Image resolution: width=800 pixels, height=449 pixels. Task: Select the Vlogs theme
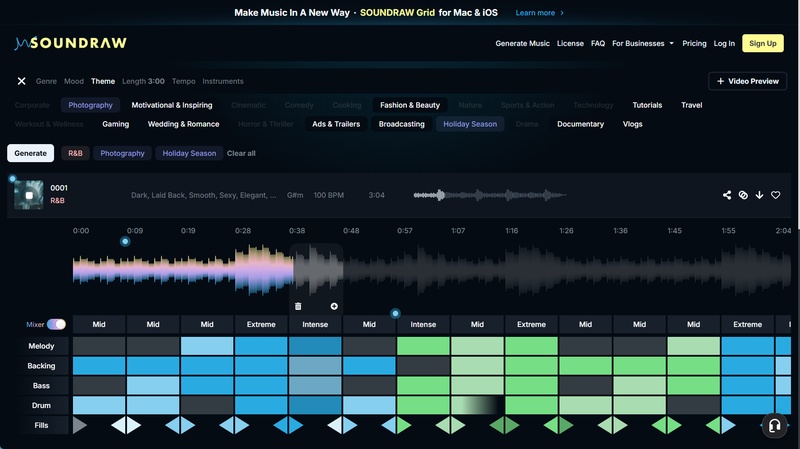[x=632, y=124]
